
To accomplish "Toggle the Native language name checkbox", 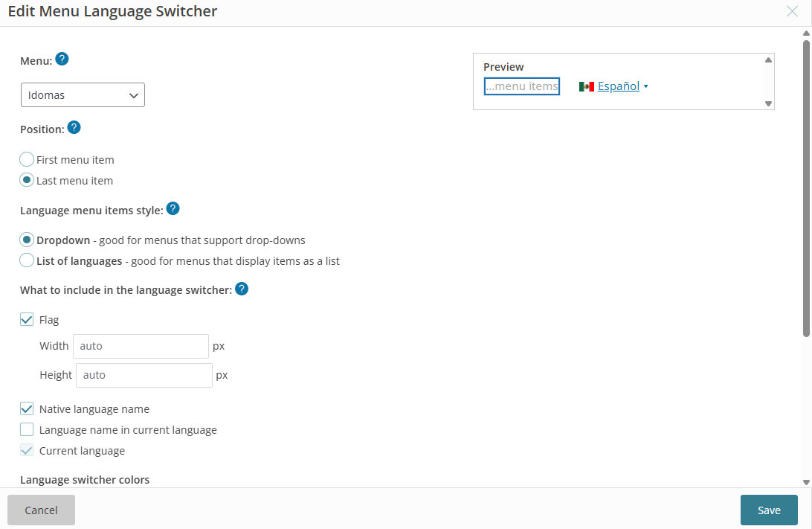I will (27, 408).
